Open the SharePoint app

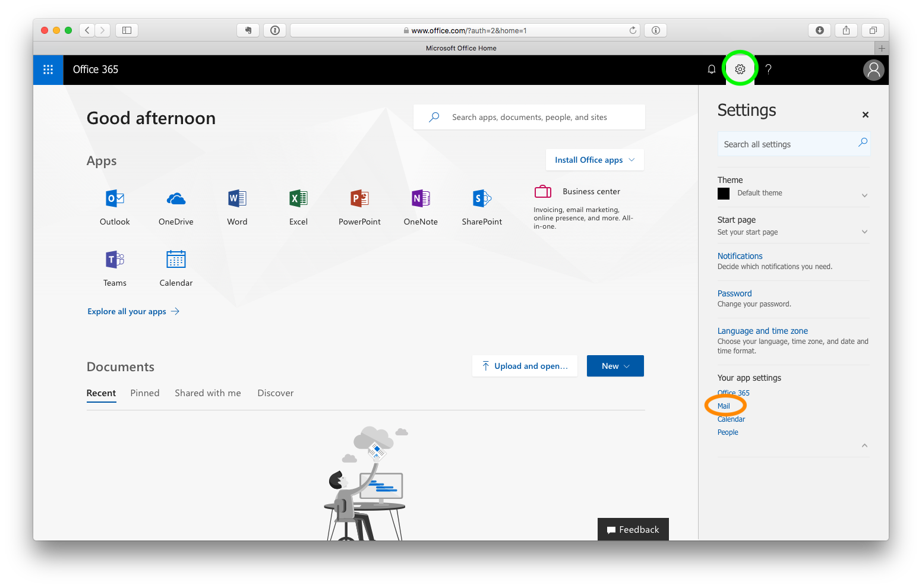tap(482, 207)
